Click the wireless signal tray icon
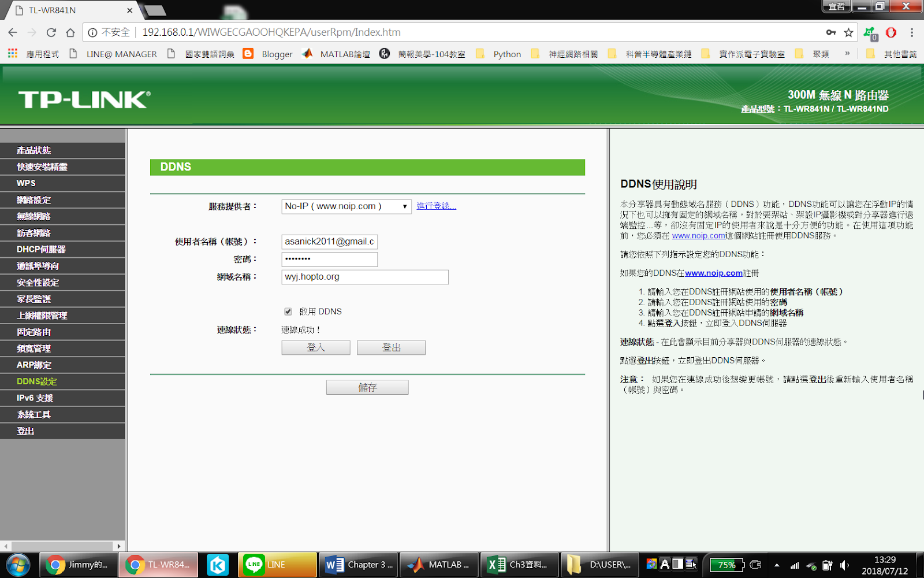This screenshot has height=578, width=924. [795, 565]
